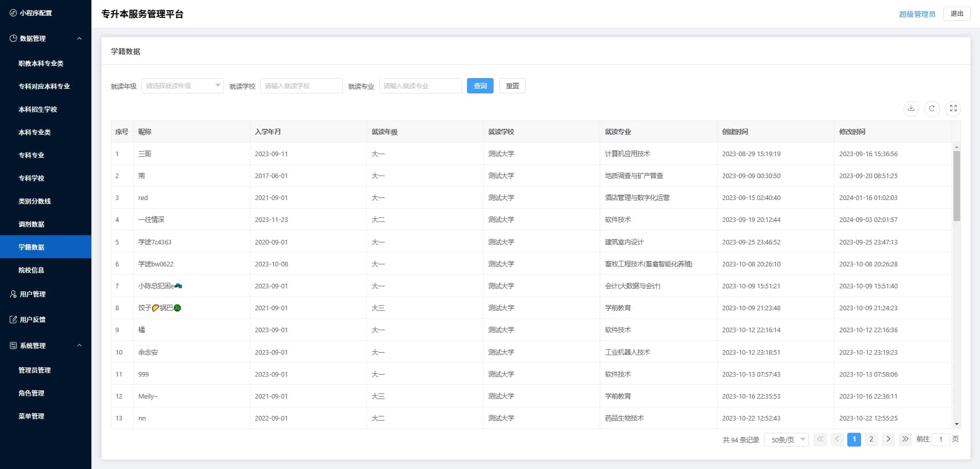Click major 计算机应用技术 cell
This screenshot has width=980, height=469.
click(x=627, y=154)
